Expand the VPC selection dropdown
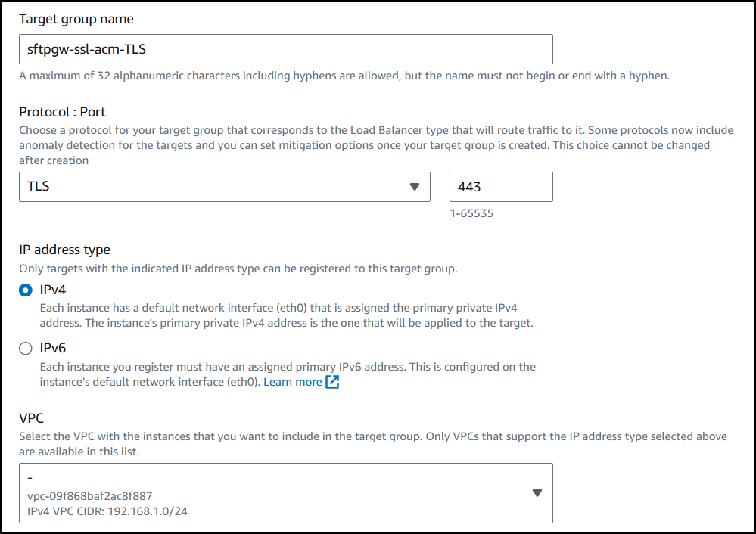 pos(285,493)
